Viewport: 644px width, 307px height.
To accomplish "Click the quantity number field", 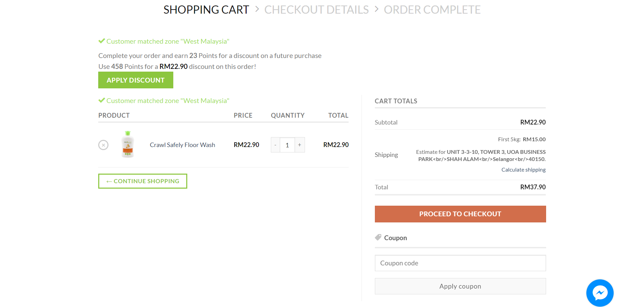I will click(x=287, y=145).
